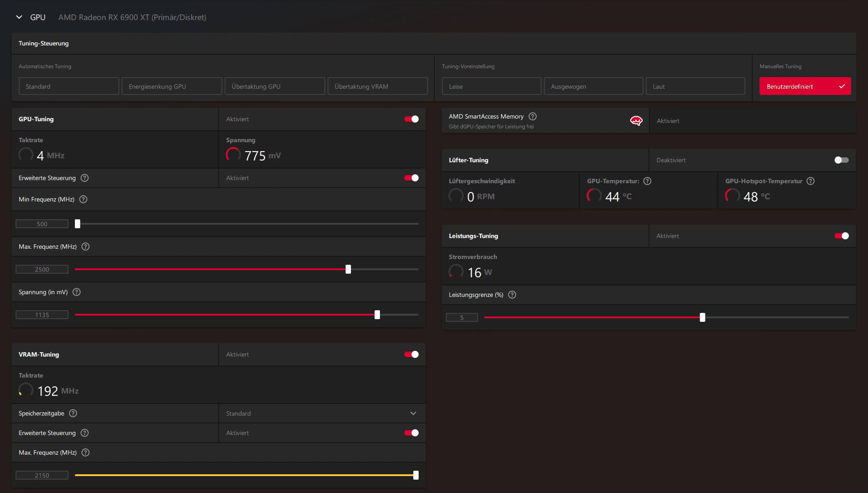Viewport: 868px width, 493px height.
Task: Click help icon next to GPU-Temperatur
Action: click(x=647, y=181)
